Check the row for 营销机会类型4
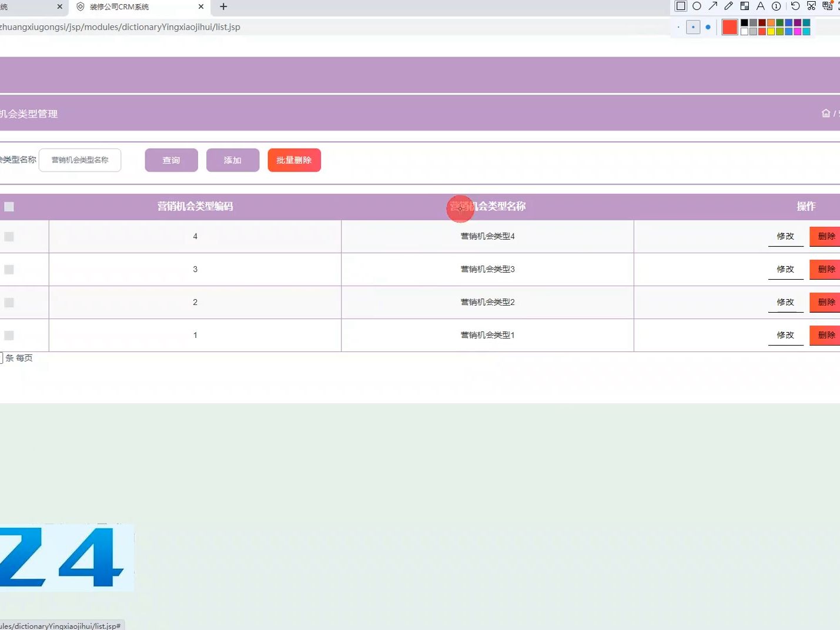Viewport: 840px width, 630px height. click(x=9, y=236)
